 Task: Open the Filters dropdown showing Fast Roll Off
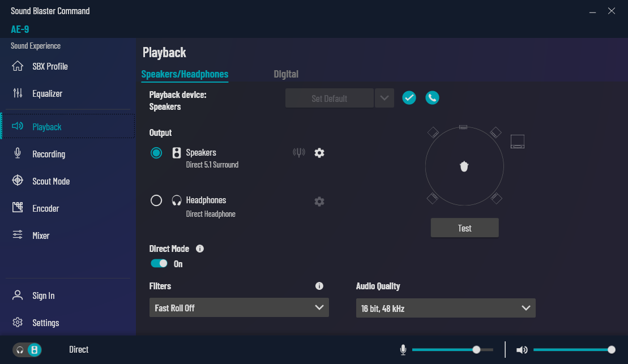pyautogui.click(x=239, y=308)
